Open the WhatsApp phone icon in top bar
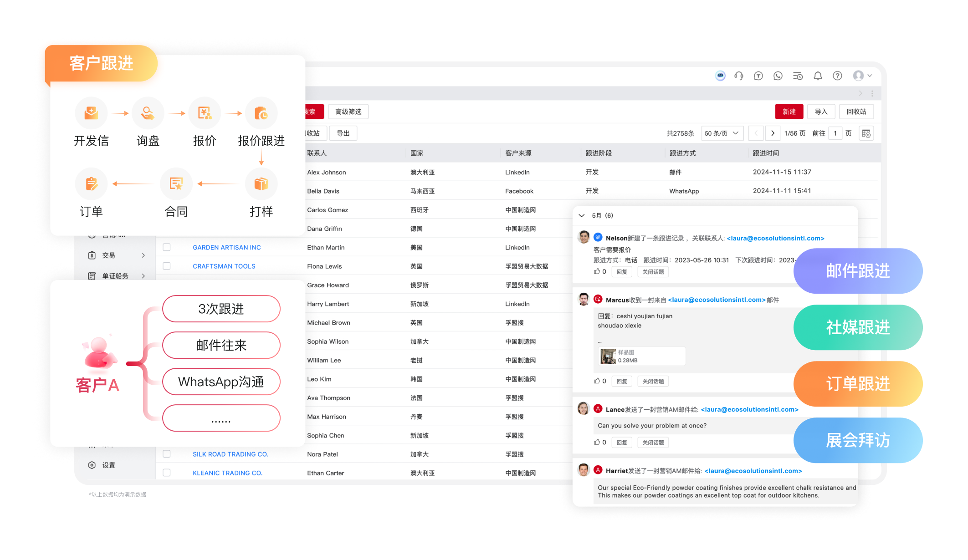The width and height of the screenshot is (968, 560). tap(777, 76)
